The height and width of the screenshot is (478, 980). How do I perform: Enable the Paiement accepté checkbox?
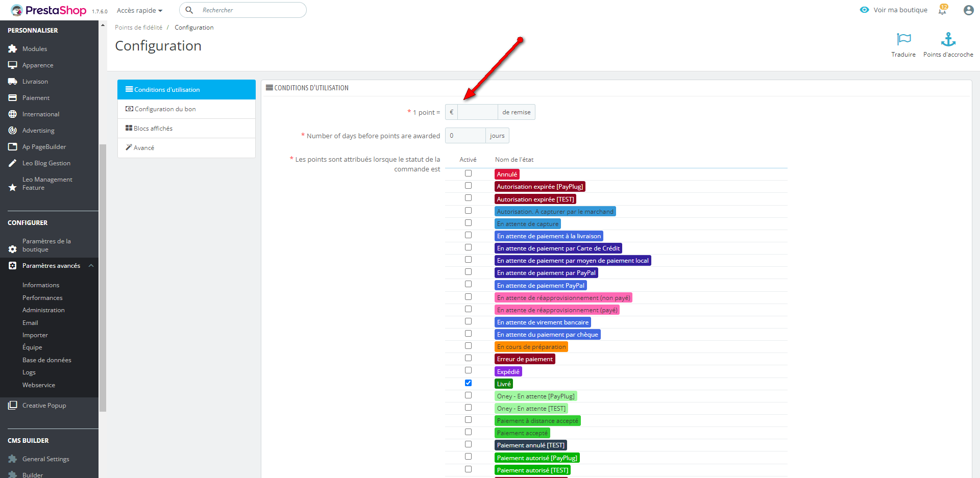point(468,432)
